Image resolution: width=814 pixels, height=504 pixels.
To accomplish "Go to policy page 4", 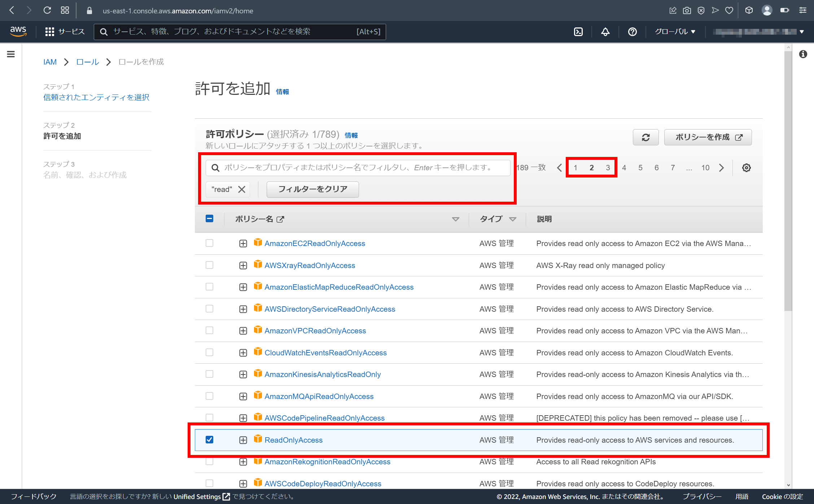I will tap(624, 168).
